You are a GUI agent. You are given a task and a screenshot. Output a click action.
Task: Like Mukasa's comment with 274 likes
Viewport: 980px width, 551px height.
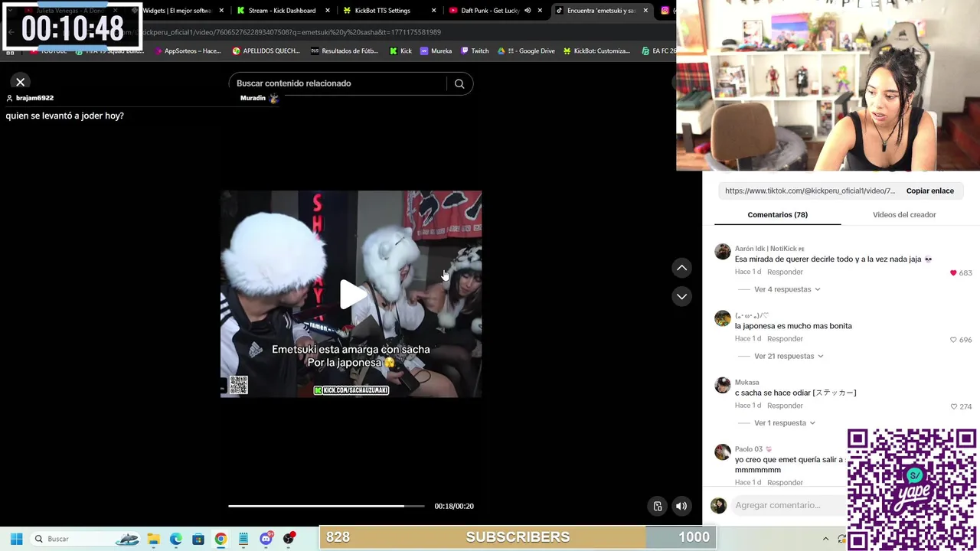[953, 406]
